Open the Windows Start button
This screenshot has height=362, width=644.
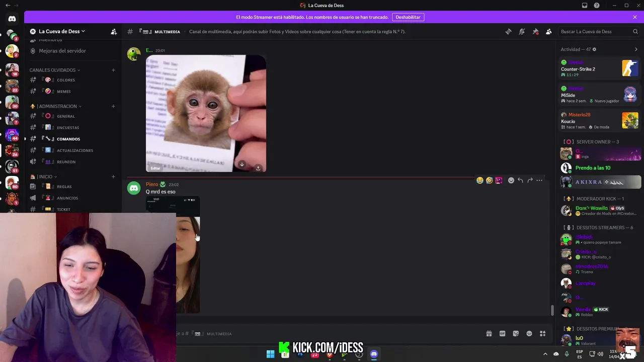(x=270, y=354)
